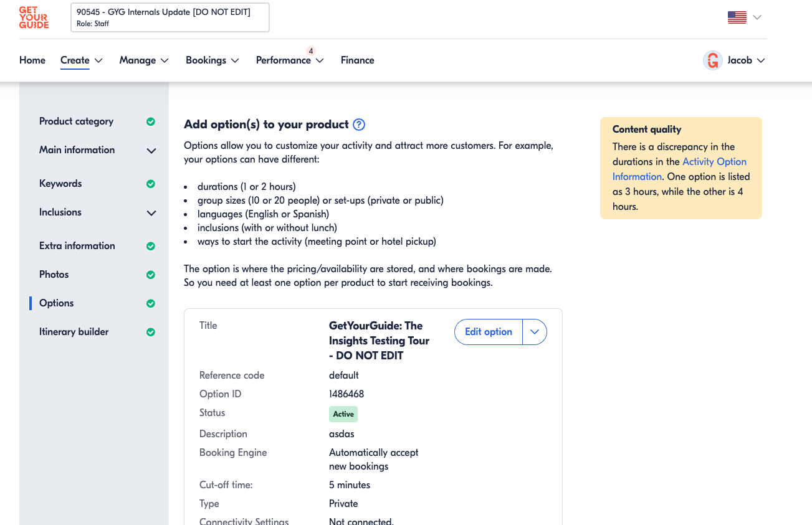Image resolution: width=812 pixels, height=525 pixels.
Task: Expand the language dropdown chevron
Action: (757, 17)
